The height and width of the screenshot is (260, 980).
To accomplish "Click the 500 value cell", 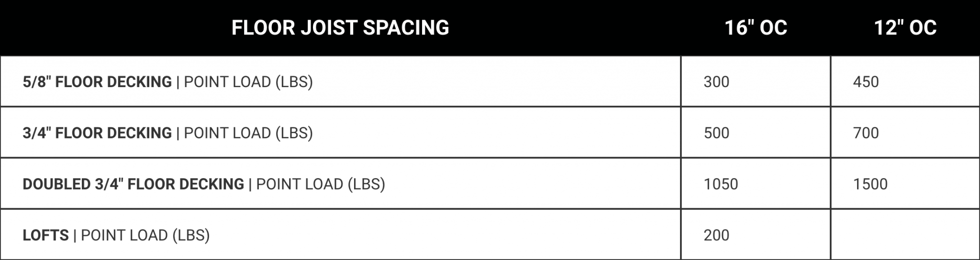I will pyautogui.click(x=716, y=133).
